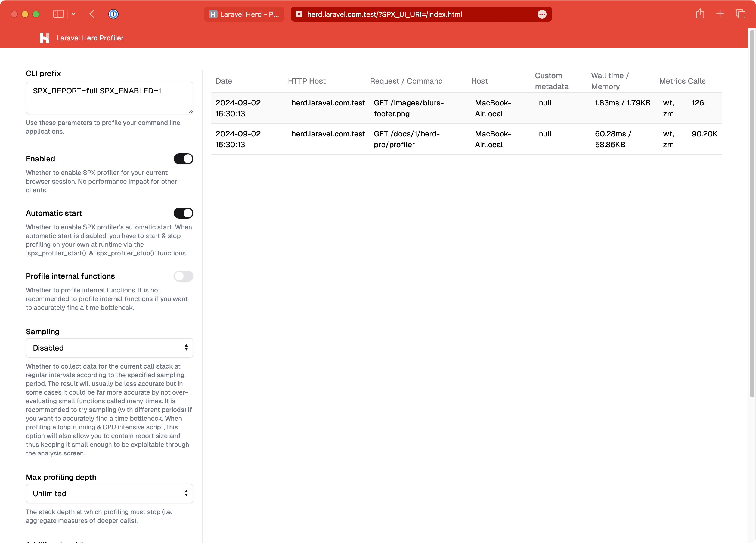Click inside the CLI prefix text field
Viewport: 756px width, 543px height.
pyautogui.click(x=109, y=98)
